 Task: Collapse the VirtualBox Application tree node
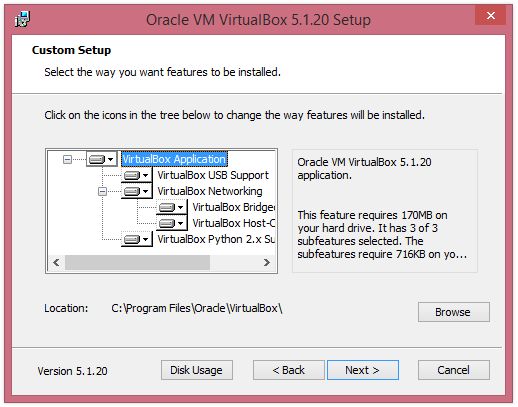point(67,159)
